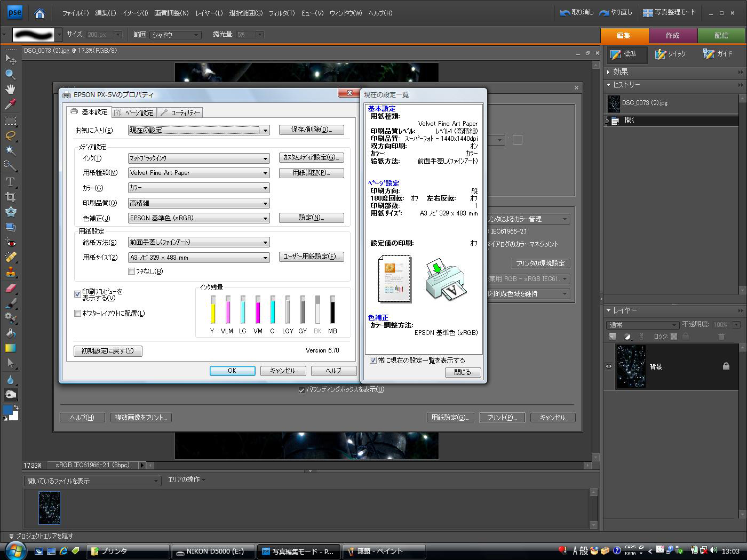Open the フィルタ menu

pyautogui.click(x=281, y=13)
